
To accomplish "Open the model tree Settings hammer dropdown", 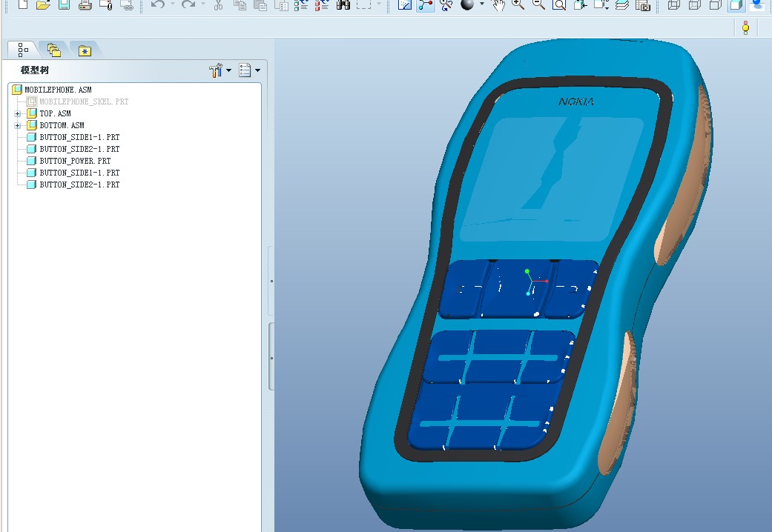I will [220, 70].
